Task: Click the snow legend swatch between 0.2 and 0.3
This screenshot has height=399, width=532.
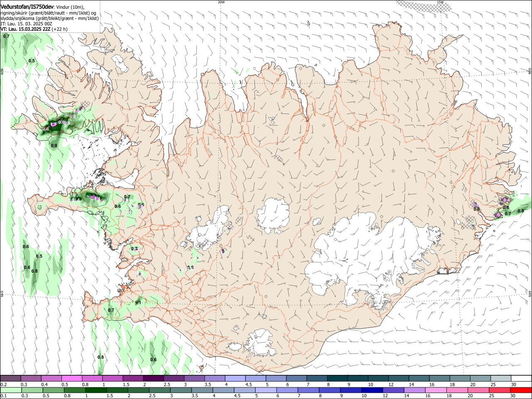Action: (x=10, y=378)
